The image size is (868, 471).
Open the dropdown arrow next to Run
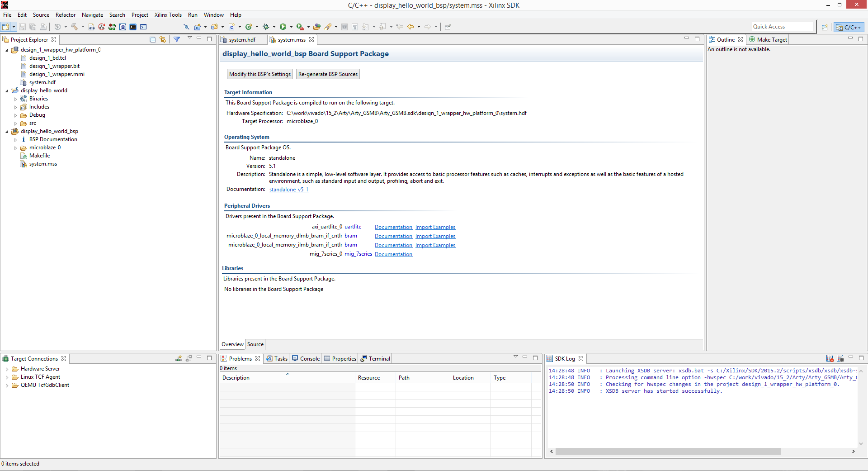(291, 27)
